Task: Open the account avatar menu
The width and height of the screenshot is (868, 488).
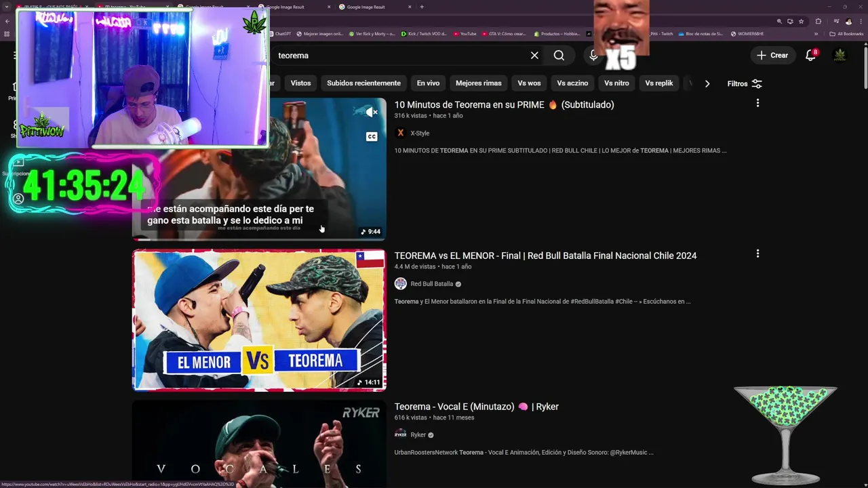Action: click(840, 56)
